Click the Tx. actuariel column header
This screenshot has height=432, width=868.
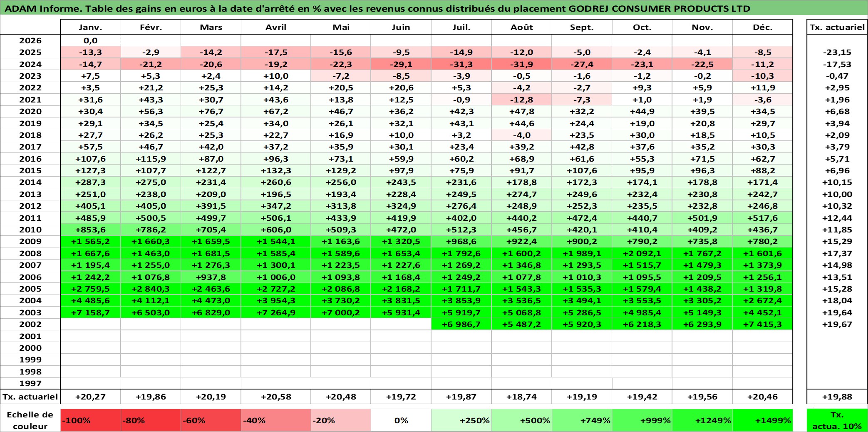pos(837,27)
